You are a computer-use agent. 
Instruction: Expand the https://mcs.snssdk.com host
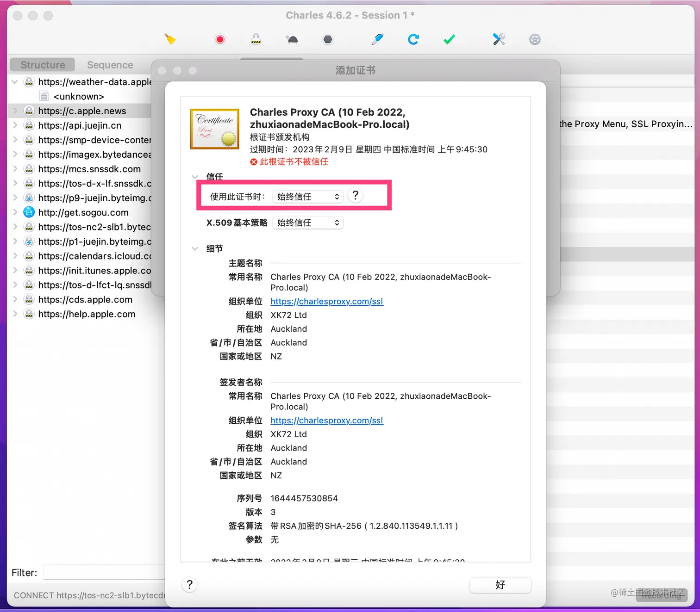[x=15, y=169]
